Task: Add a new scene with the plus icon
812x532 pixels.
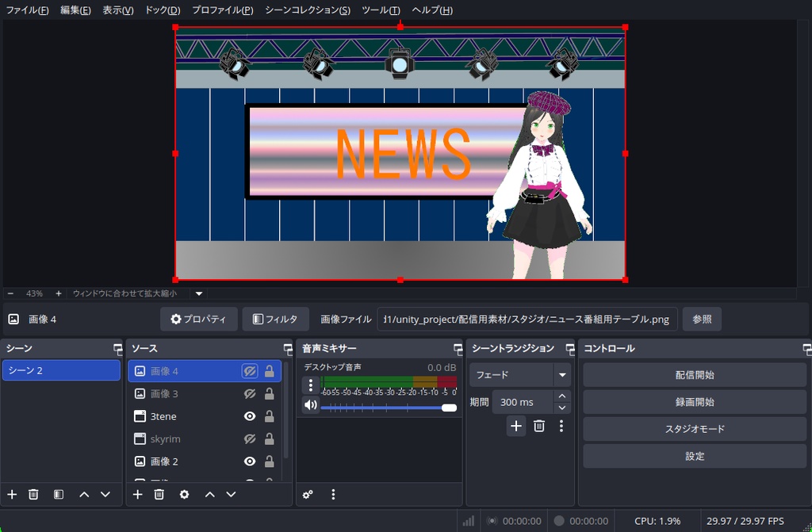Action: 11,494
